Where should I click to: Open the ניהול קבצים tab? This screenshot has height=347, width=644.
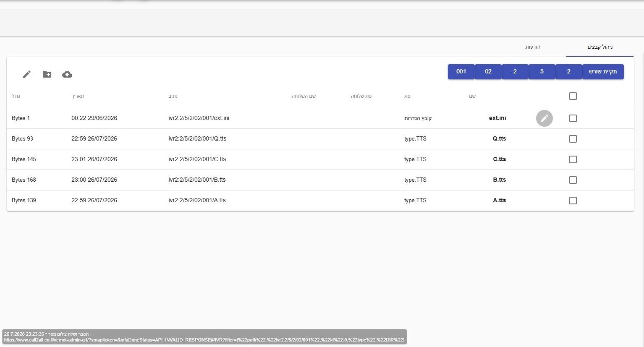pos(600,47)
